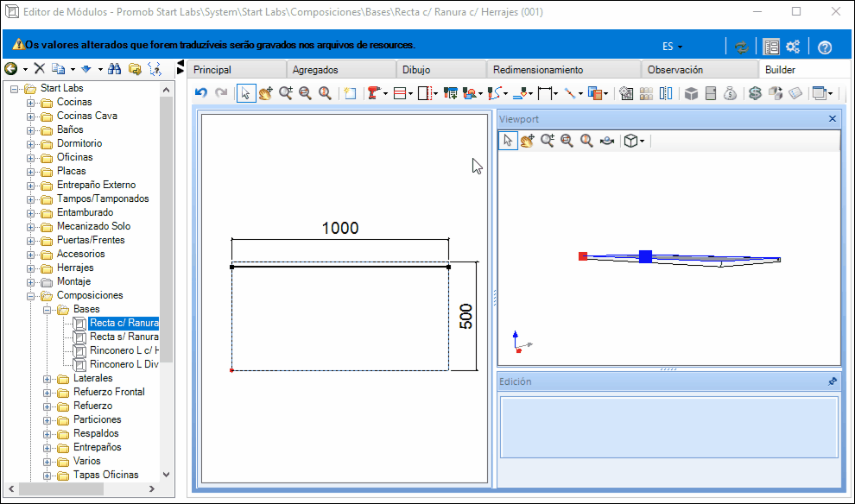Expand the Herrajes folder node
The image size is (855, 504).
click(31, 268)
